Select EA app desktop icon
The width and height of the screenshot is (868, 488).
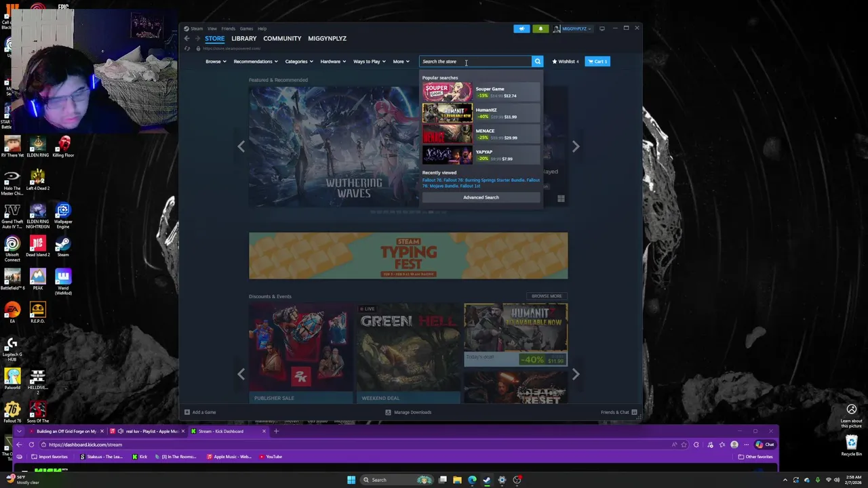(12, 312)
